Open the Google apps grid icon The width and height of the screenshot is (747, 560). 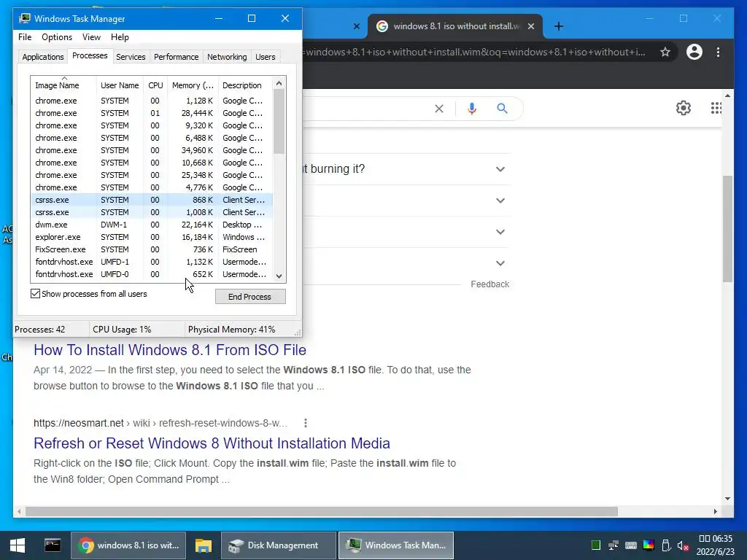(716, 108)
